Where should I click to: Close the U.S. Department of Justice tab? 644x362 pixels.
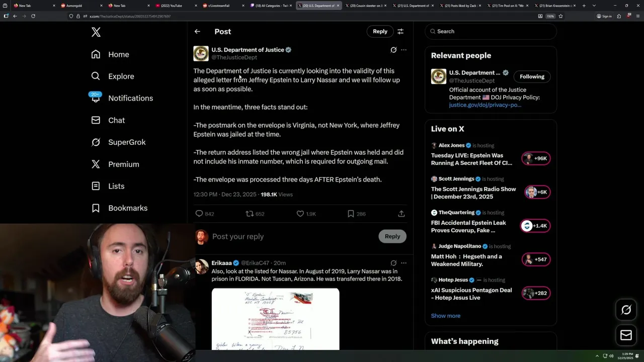338,6
